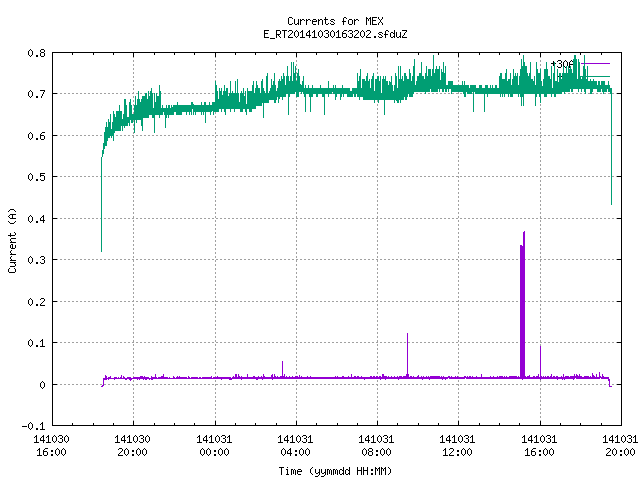Click the 0.8 y-axis tick label
Screen dimensions: 640x480
(36, 53)
